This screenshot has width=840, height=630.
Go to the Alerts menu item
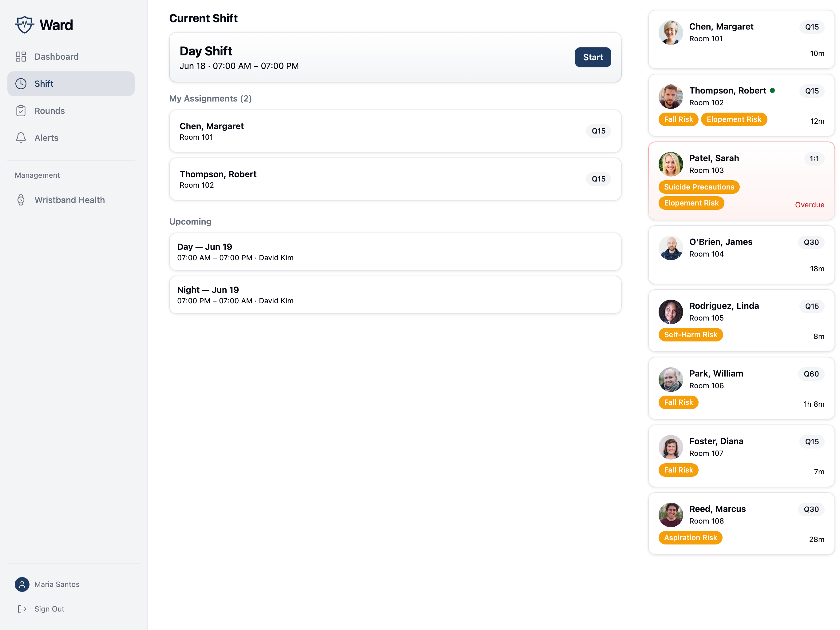click(x=71, y=138)
